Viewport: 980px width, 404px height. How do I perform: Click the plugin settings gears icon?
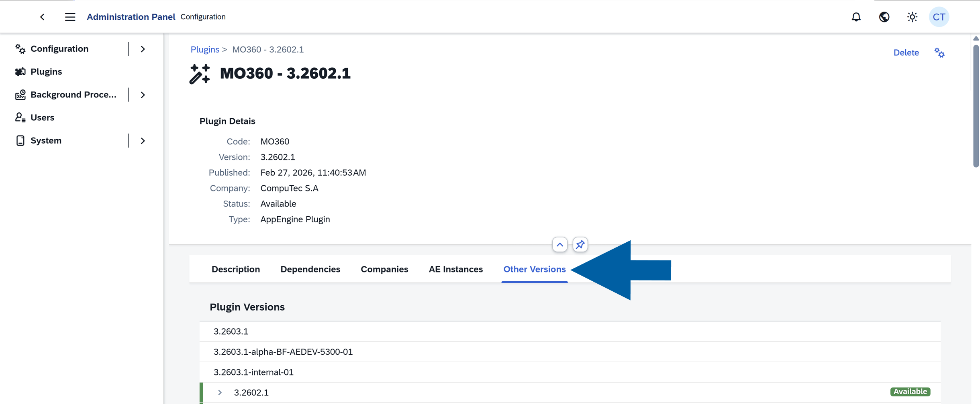pos(939,53)
